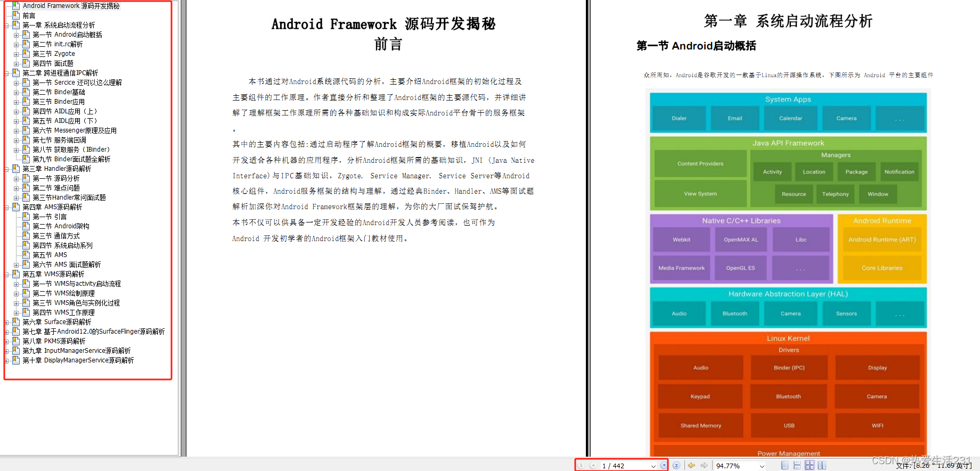Click bookmark icon of 第八章 PKMS源码解析
This screenshot has width=980, height=471.
pyautogui.click(x=16, y=341)
